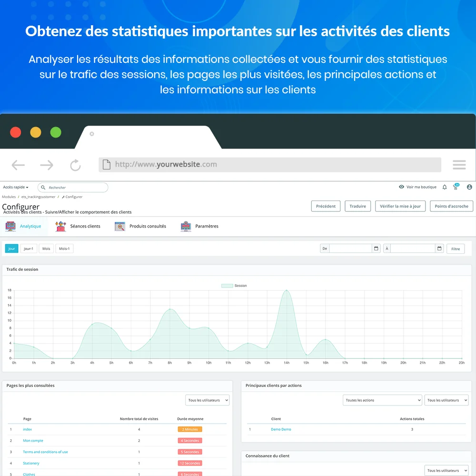Screen dimensions: 476x476
Task: Open the Accès rapide dropdown
Action: tap(16, 187)
